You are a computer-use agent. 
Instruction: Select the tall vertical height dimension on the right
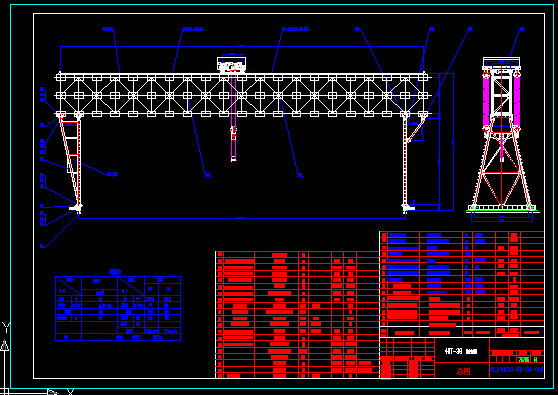tap(453, 142)
